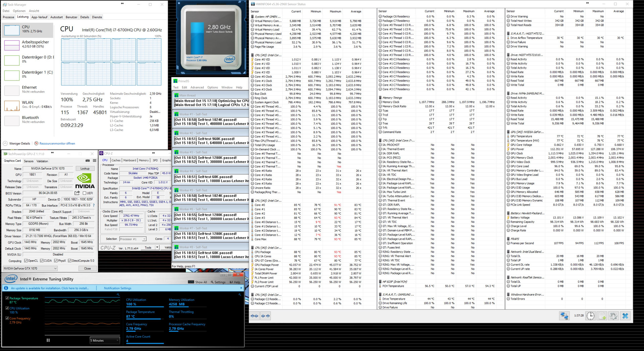Collapse FRAPS group in HWiNFO

click(x=508, y=239)
